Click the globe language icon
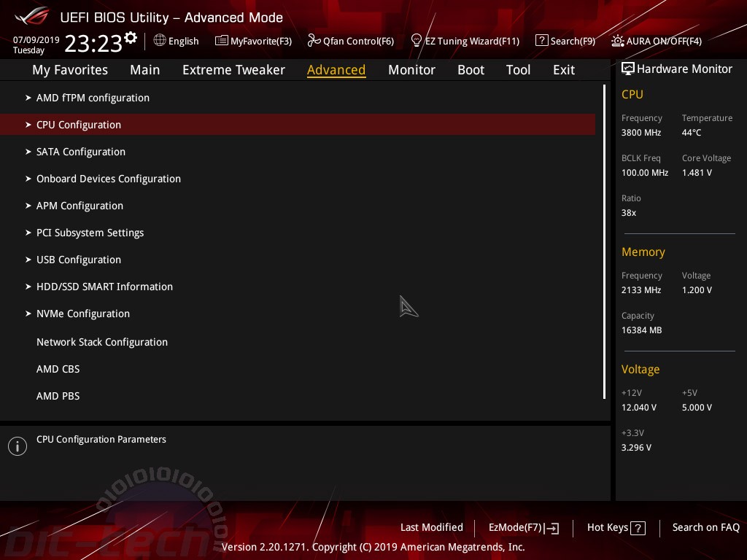The width and height of the screenshot is (747, 560). pos(160,41)
